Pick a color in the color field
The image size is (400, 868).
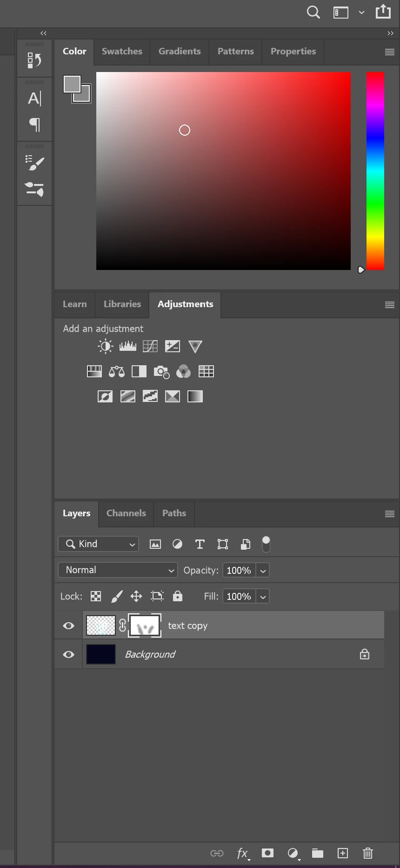click(x=223, y=171)
